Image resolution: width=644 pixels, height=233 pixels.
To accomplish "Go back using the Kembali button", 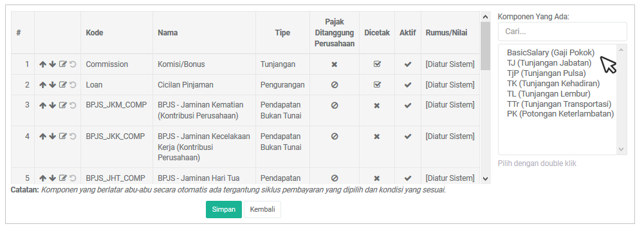I will point(262,210).
